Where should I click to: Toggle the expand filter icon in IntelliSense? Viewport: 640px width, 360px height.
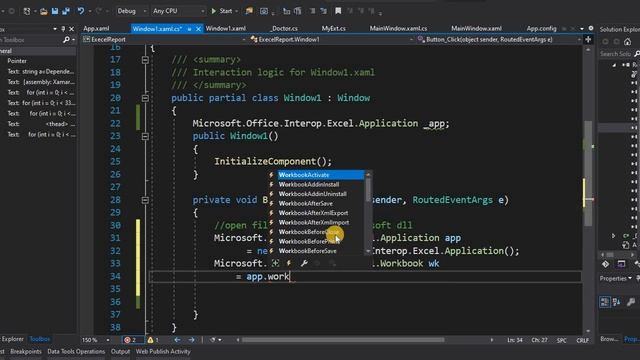tap(276, 263)
